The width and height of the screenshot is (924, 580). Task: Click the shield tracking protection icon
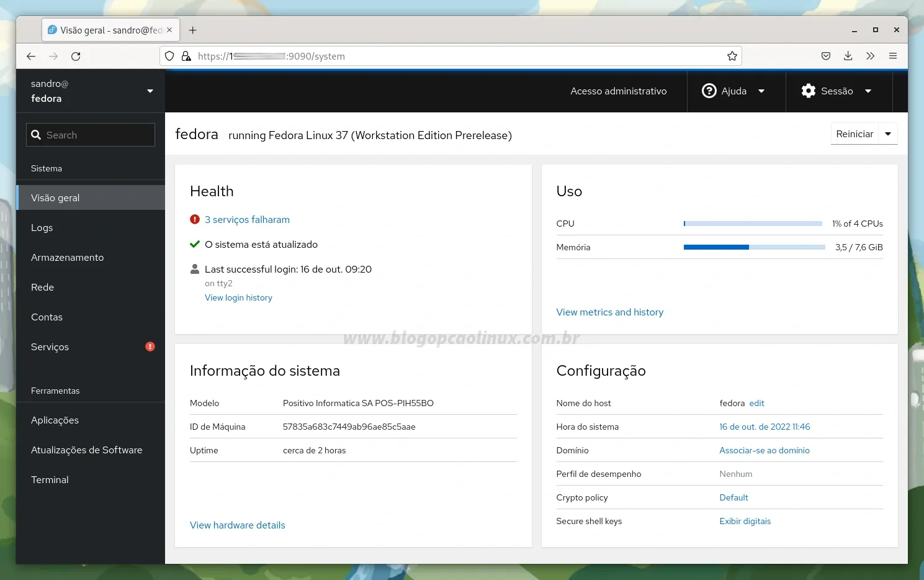point(169,56)
